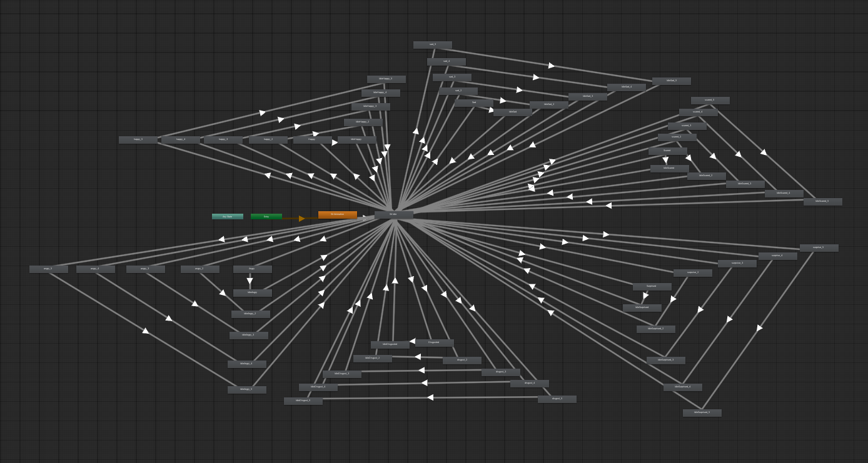Select the disgust_5 state node
The width and height of the screenshot is (868, 463).
[x=557, y=399]
